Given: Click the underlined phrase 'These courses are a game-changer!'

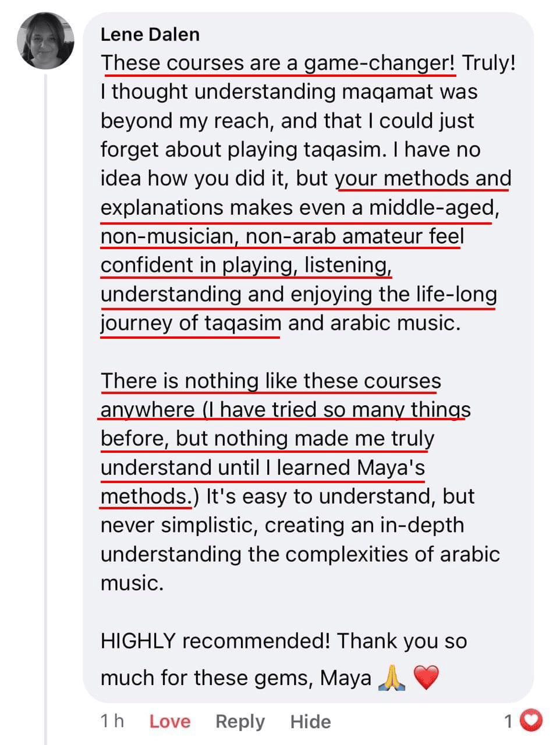Looking at the screenshot, I should pyautogui.click(x=278, y=63).
